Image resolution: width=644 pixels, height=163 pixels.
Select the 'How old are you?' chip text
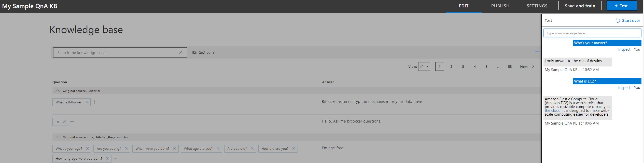pos(275,148)
